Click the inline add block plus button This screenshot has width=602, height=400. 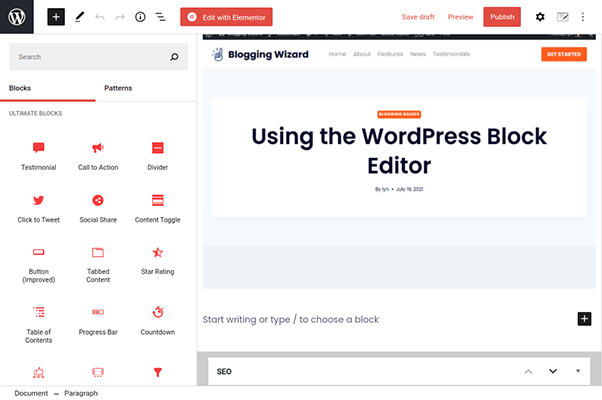pos(584,319)
